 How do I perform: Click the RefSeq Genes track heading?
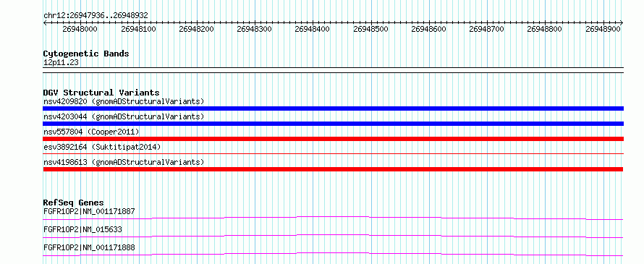pyautogui.click(x=74, y=203)
